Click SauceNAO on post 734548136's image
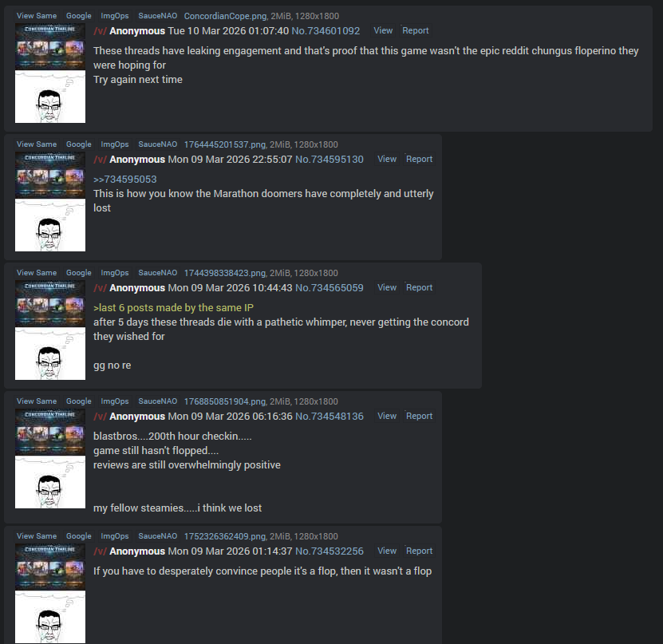 [x=158, y=401]
